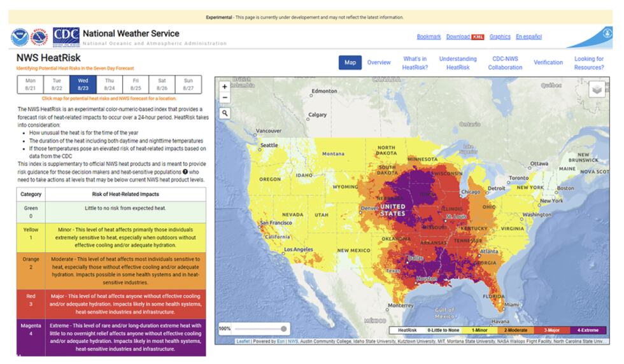Viewport: 624px width, 364px height.
Task: Click the 'Category' table header
Action: click(x=31, y=194)
